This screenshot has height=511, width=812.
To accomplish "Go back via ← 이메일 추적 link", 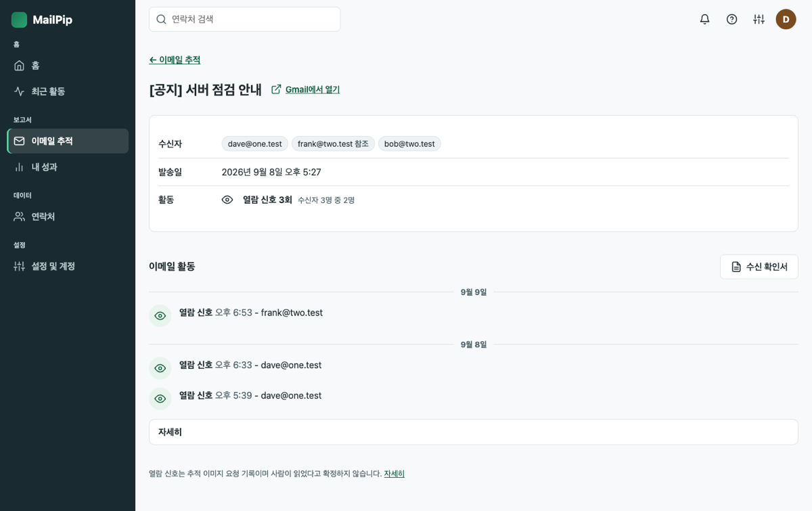I will click(175, 60).
